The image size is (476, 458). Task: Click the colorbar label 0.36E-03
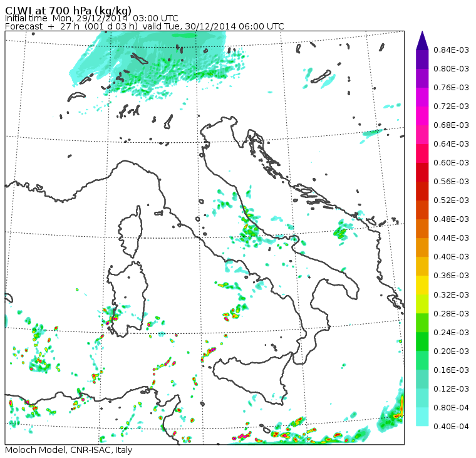(x=451, y=276)
